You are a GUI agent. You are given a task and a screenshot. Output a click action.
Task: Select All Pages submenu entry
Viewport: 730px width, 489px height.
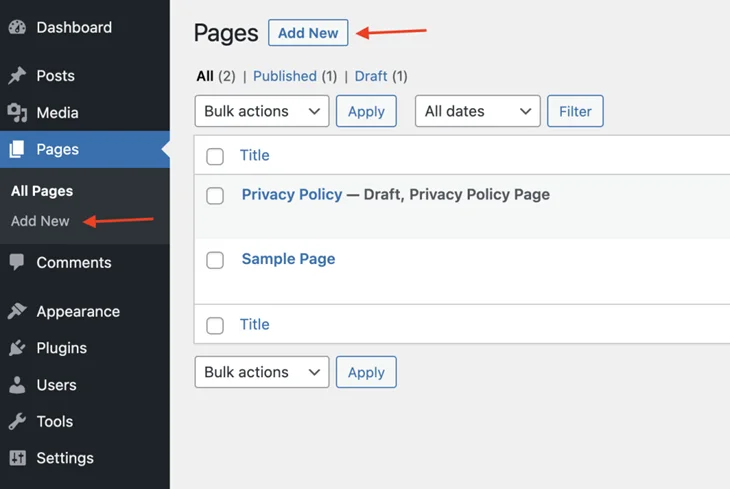click(42, 191)
